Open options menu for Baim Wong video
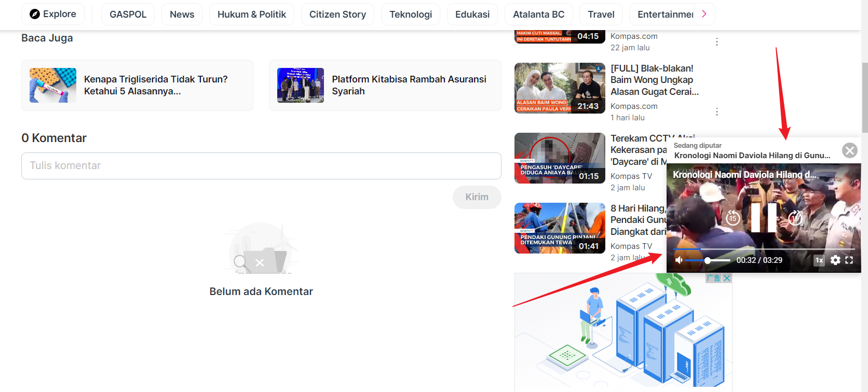The height and width of the screenshot is (392, 868). coord(717,111)
